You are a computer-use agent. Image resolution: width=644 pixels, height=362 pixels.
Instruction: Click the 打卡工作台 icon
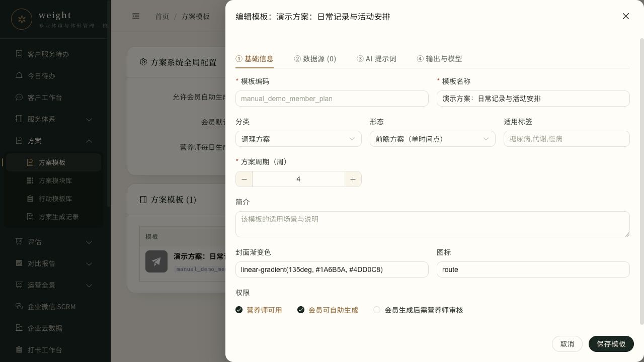coord(19,349)
